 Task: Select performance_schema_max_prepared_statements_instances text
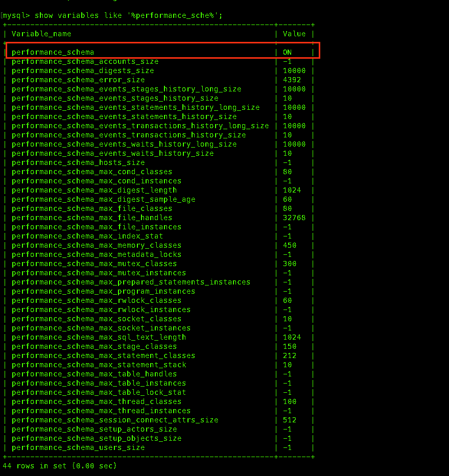click(x=131, y=282)
